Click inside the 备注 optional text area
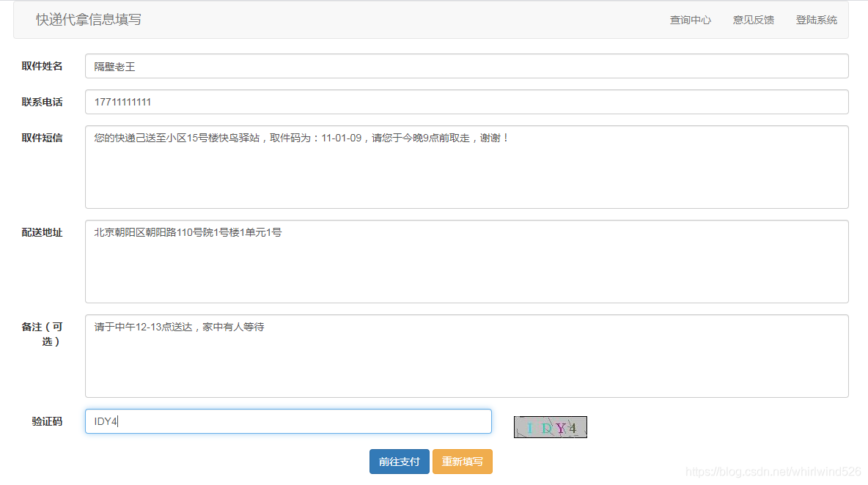This screenshot has height=485, width=868. pyautogui.click(x=467, y=356)
